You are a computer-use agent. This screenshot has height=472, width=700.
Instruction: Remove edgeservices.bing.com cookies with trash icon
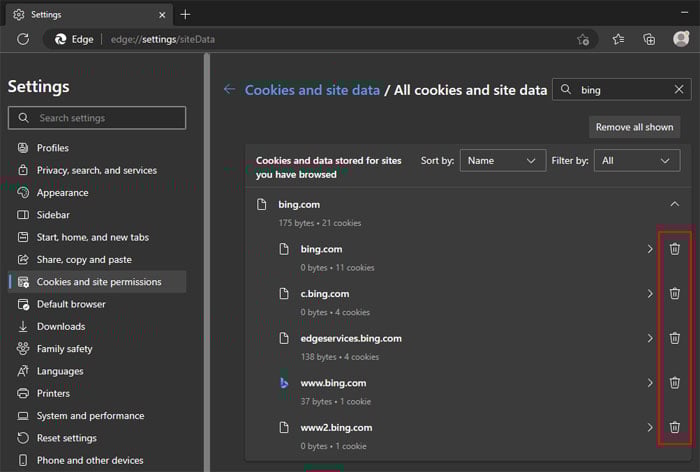674,338
